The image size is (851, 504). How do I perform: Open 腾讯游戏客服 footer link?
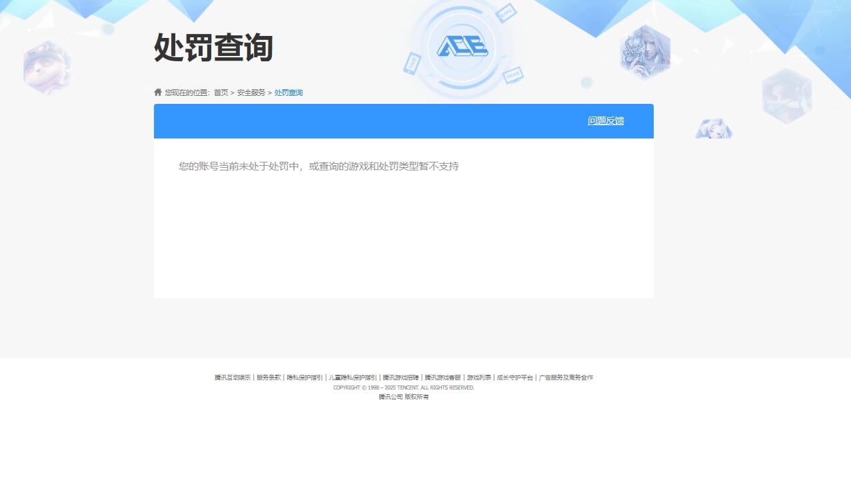click(x=443, y=378)
